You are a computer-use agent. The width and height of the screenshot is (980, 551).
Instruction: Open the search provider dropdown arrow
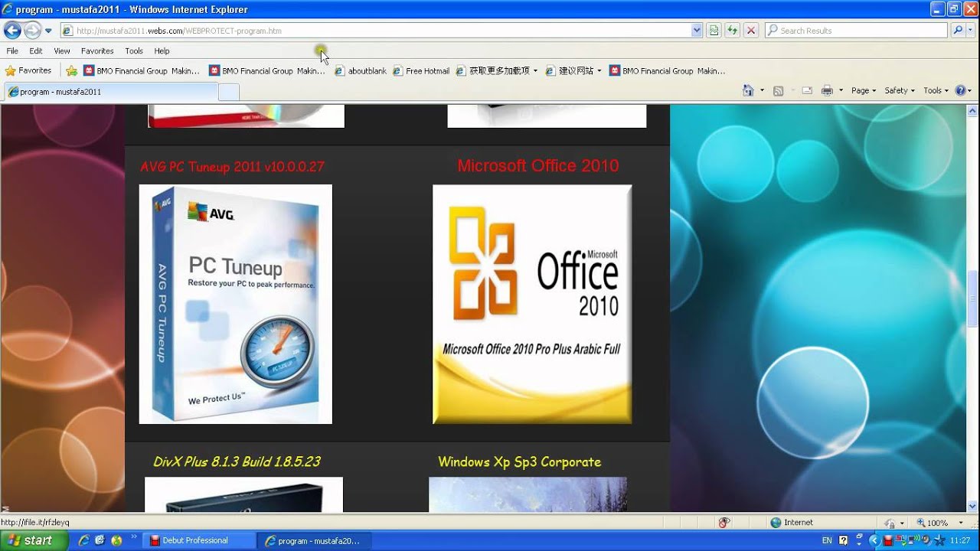(971, 31)
